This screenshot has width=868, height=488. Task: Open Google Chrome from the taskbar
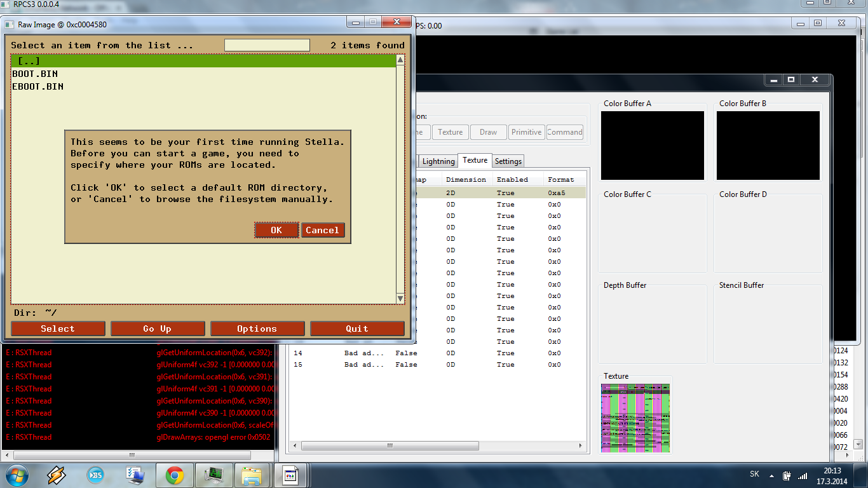coord(175,475)
